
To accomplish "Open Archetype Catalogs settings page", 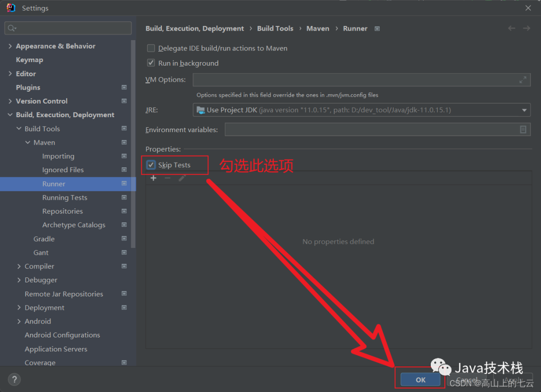I will click(74, 225).
